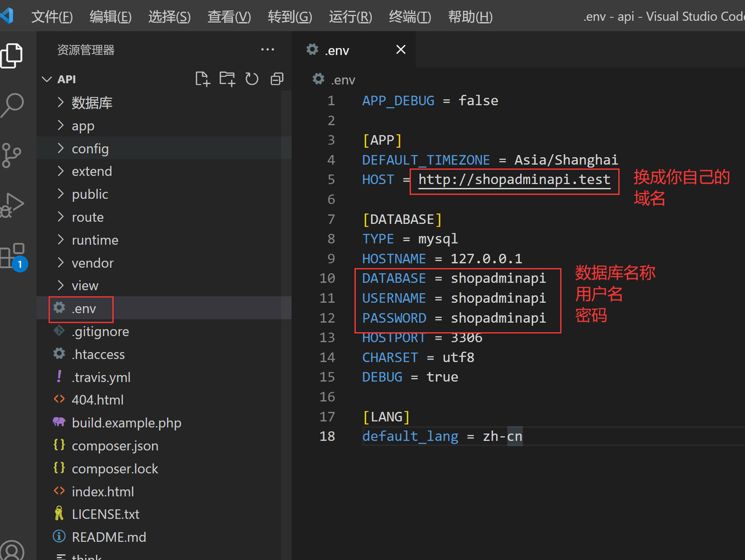Click the HOSTNAME value 127.0.0.1
The width and height of the screenshot is (745, 560).
(487, 259)
